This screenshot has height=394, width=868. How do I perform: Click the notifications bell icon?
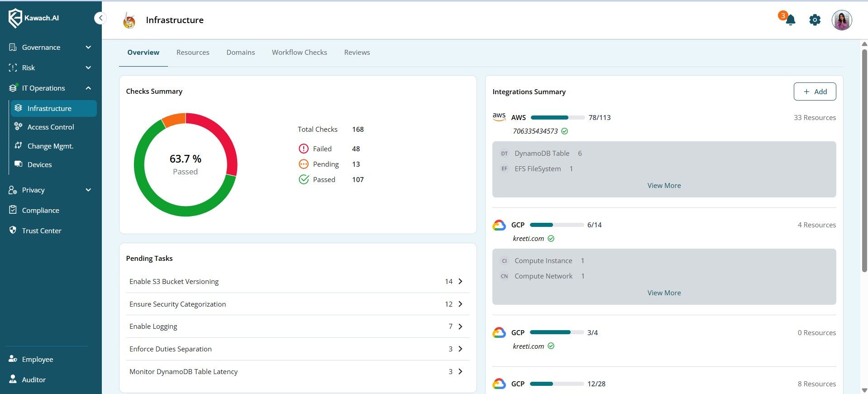pyautogui.click(x=790, y=20)
